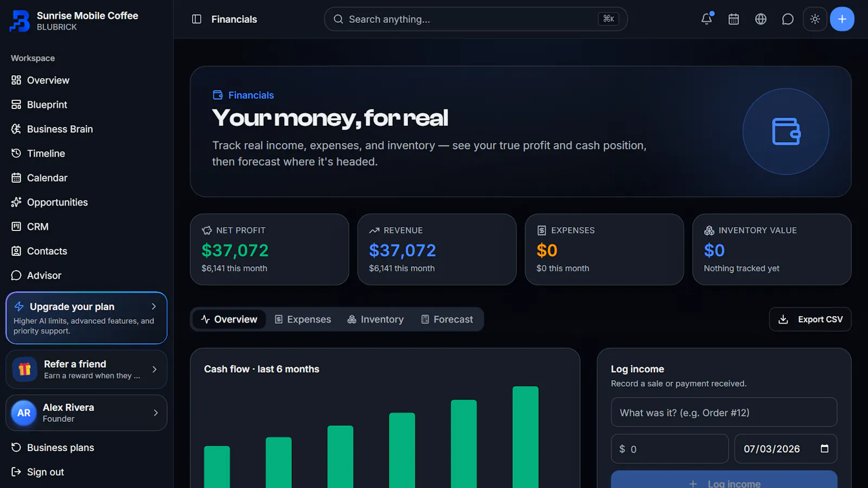Expand Alex Rivera profile chevron

[x=156, y=413]
